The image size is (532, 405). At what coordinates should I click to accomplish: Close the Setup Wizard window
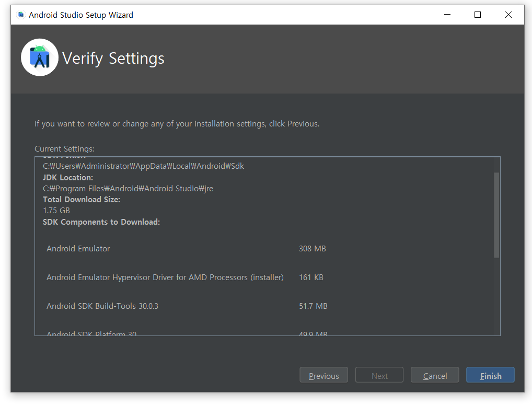click(508, 15)
